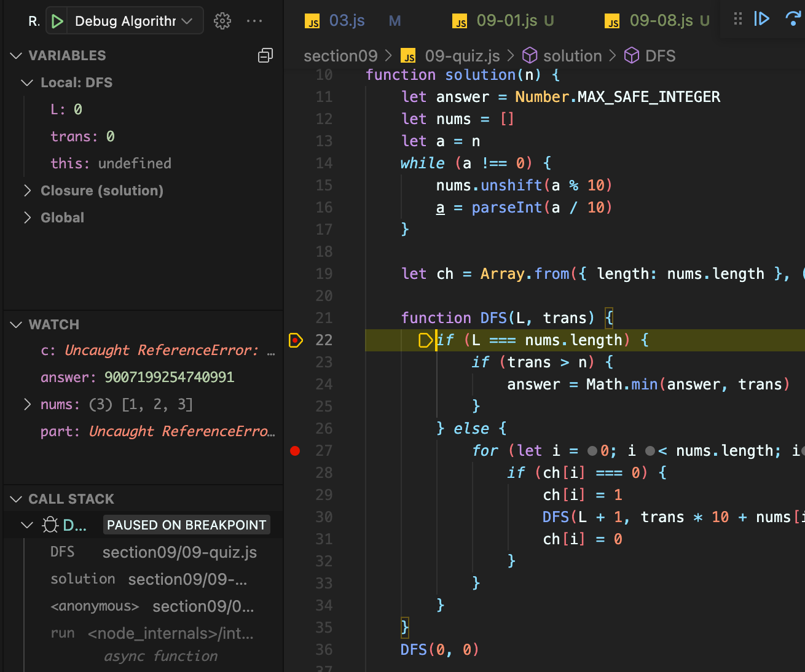Image resolution: width=805 pixels, height=672 pixels.
Task: Remove red breakpoint on line 27
Action: coord(295,451)
